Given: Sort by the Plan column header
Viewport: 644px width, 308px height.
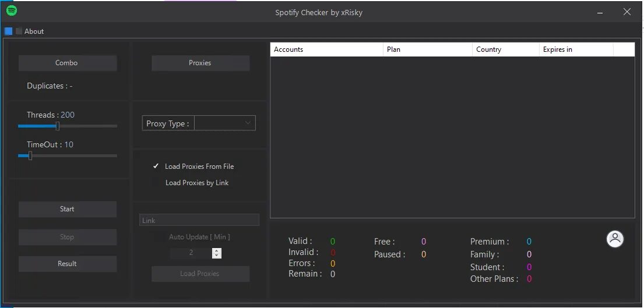Looking at the screenshot, I should (428, 49).
